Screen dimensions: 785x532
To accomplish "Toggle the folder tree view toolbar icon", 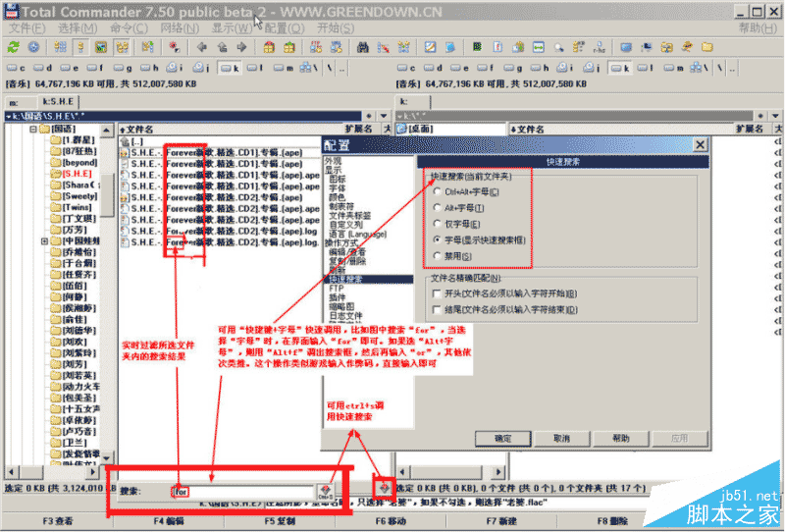I will (x=122, y=47).
